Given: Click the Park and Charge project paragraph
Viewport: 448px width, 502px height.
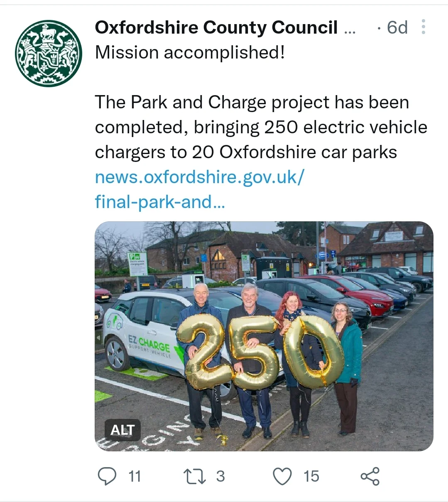Looking at the screenshot, I should coord(261,127).
